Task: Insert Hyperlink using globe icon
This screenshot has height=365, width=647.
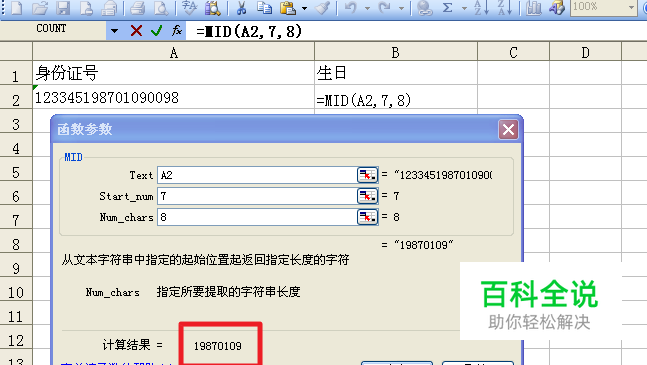Action: (x=425, y=7)
